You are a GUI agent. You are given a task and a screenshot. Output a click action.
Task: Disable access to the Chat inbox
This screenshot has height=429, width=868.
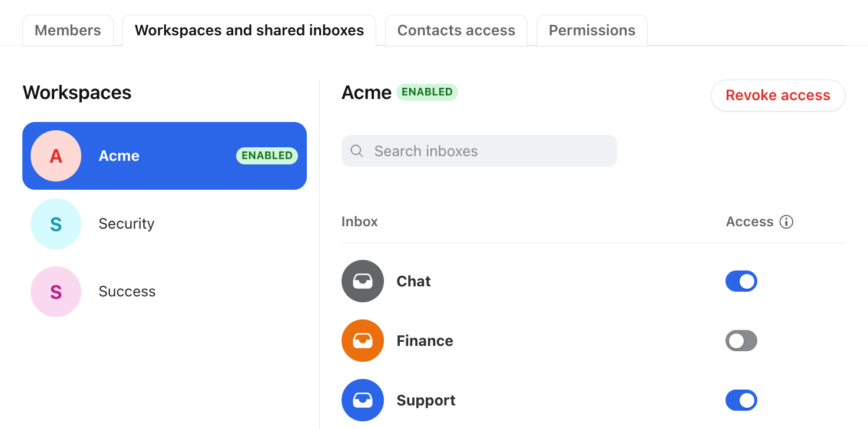[x=741, y=281]
